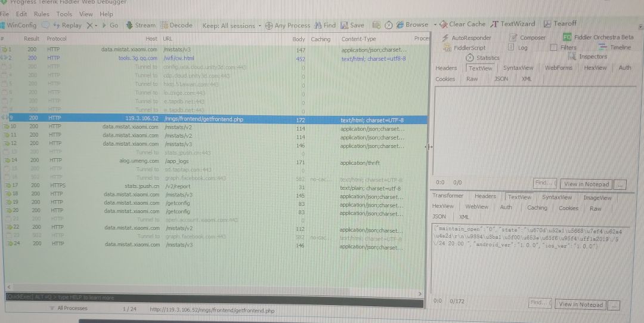Click lower View in Notepad button
Viewport: 644px width, 323px height.
pos(580,304)
